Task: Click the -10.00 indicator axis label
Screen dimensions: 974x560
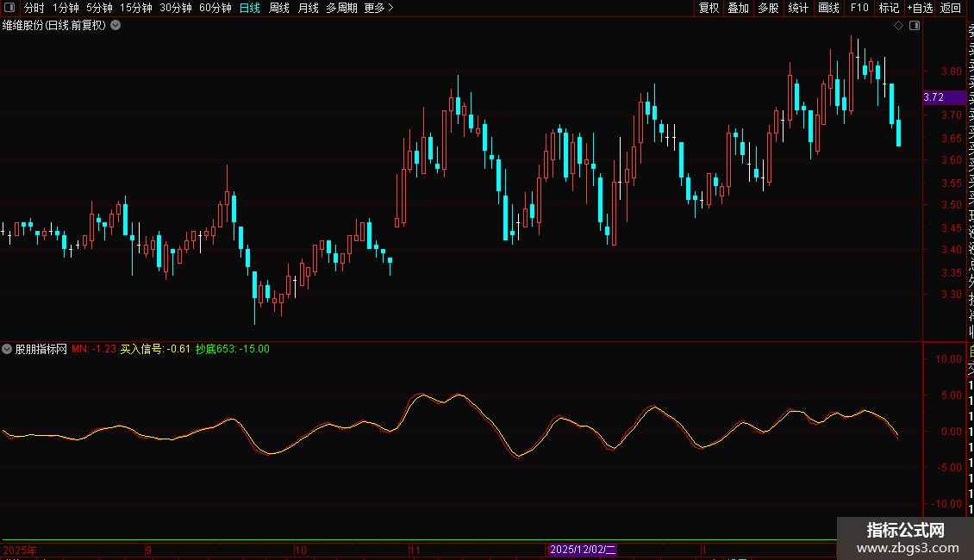Action: coord(946,503)
